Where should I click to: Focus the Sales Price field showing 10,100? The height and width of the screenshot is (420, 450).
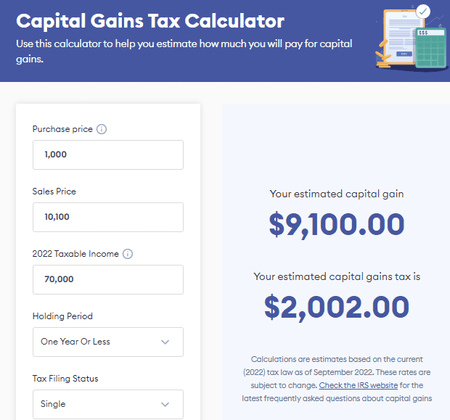(108, 217)
